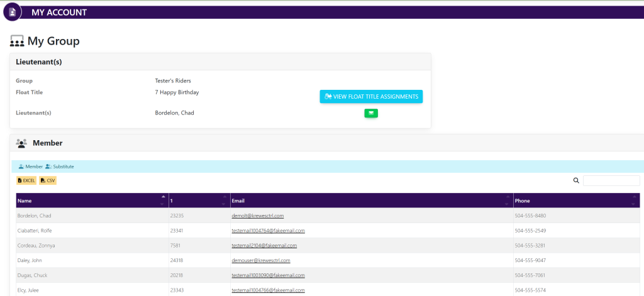Sort the table by Email column
Image resolution: width=644 pixels, height=296 pixels.
[371, 200]
